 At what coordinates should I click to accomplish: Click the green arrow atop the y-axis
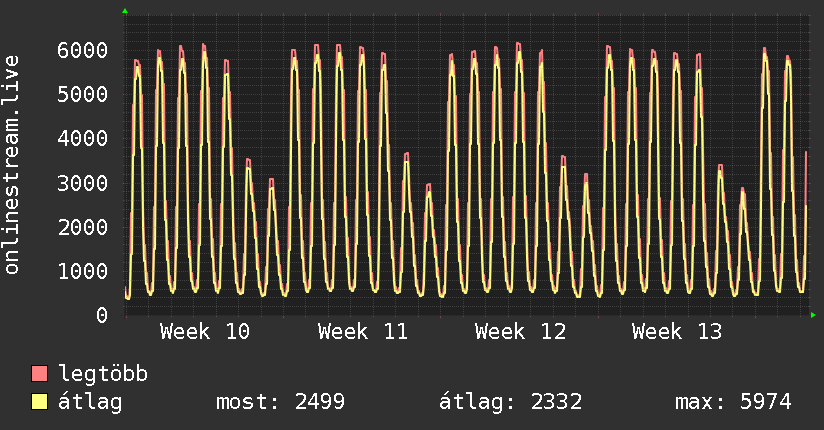pos(125,11)
